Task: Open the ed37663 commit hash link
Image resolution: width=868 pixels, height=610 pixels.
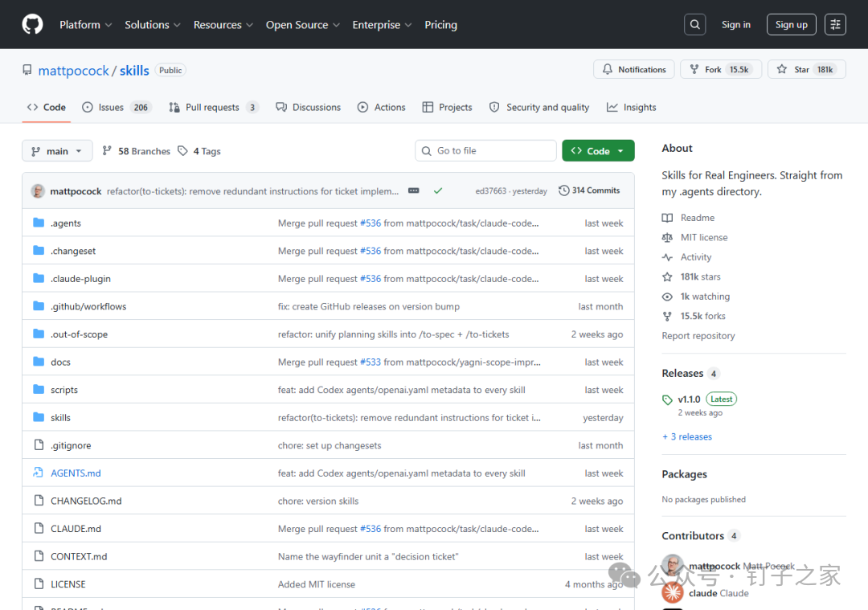Action: tap(490, 191)
